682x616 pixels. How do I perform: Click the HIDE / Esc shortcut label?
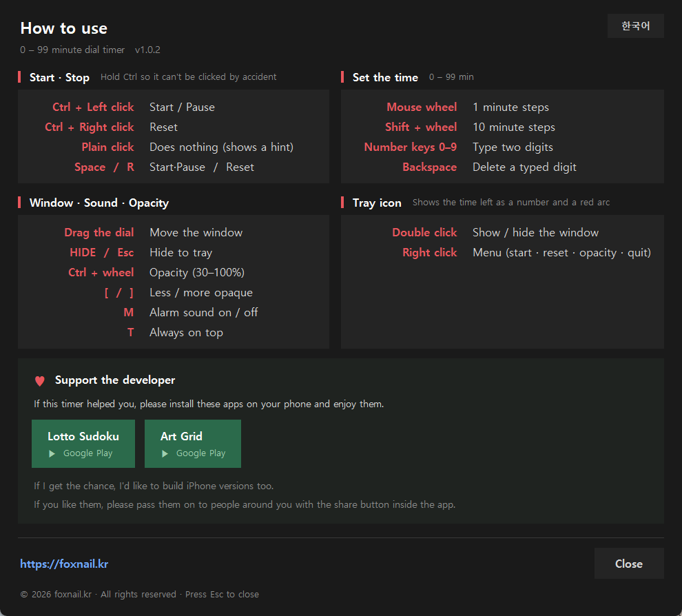coord(102,252)
